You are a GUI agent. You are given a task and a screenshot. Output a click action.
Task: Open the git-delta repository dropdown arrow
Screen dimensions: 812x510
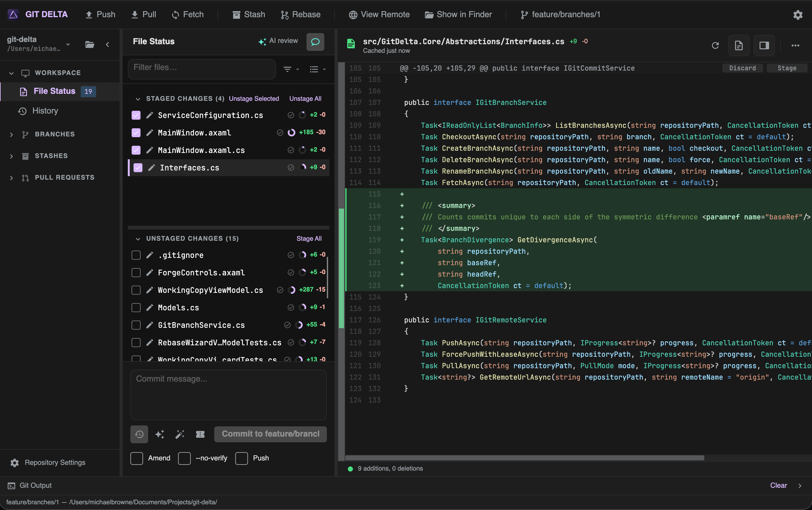68,45
